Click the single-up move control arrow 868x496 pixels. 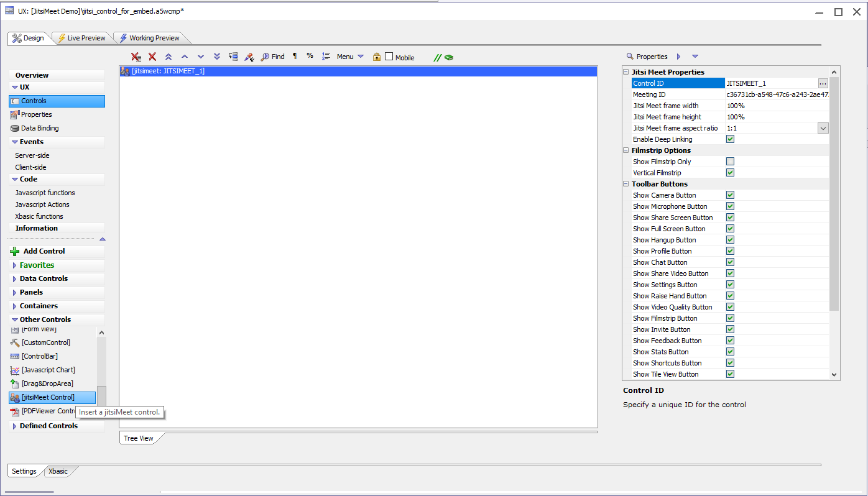point(184,57)
